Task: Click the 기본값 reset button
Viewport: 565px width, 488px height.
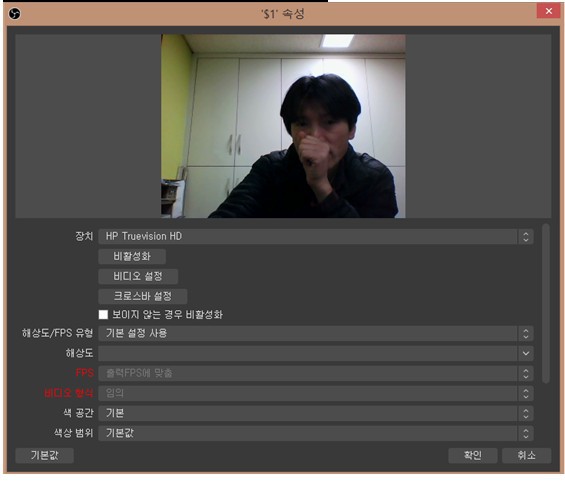Action: click(x=45, y=456)
